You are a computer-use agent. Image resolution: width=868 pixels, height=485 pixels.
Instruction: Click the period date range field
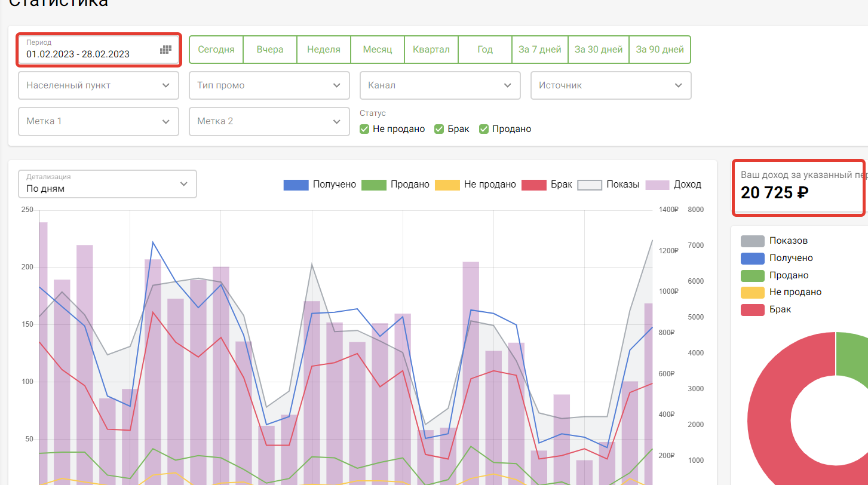click(99, 50)
